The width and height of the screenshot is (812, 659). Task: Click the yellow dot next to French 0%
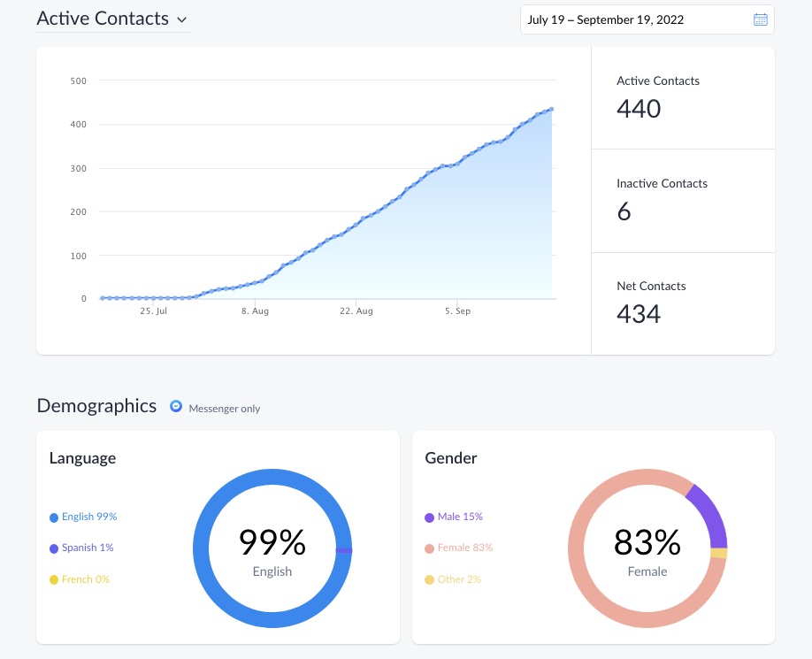point(54,579)
